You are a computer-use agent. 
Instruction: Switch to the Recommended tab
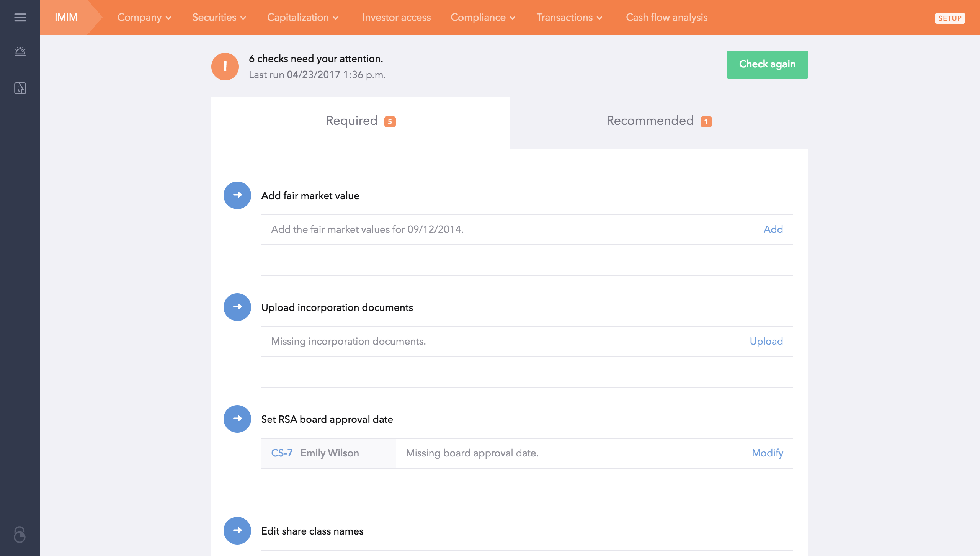[x=659, y=121]
